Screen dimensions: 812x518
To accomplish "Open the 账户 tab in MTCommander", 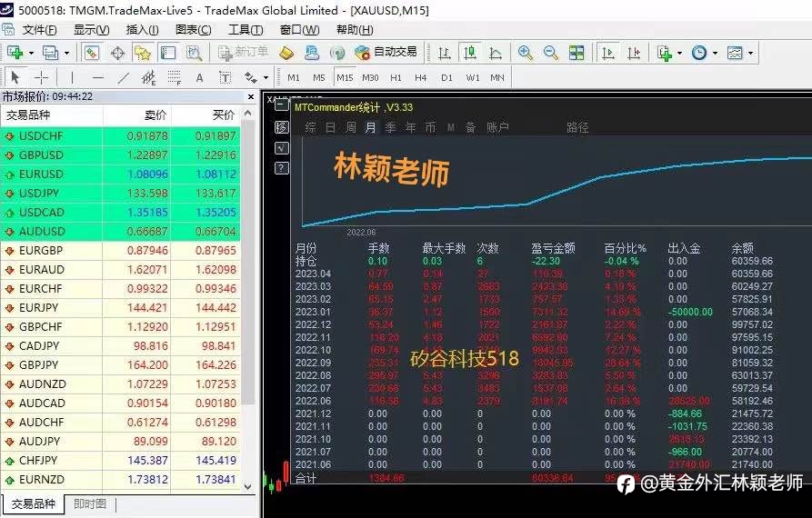I will coord(497,127).
